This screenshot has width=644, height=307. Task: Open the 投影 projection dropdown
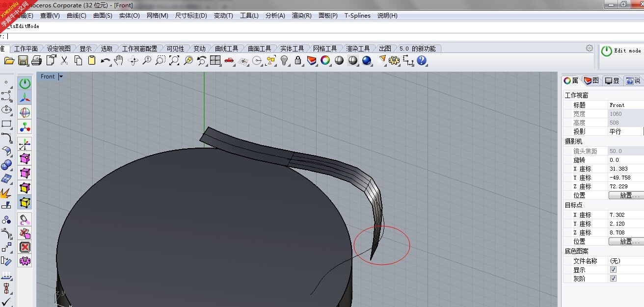click(626, 131)
